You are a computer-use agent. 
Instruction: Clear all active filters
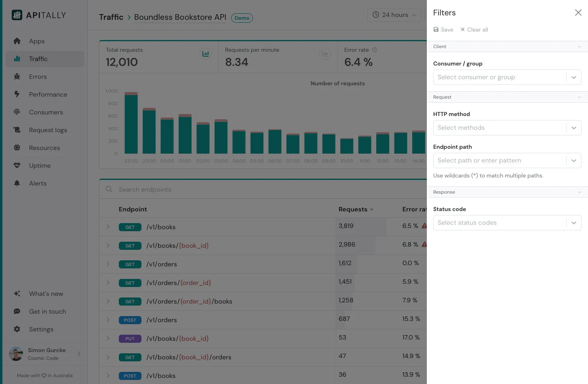[474, 30]
